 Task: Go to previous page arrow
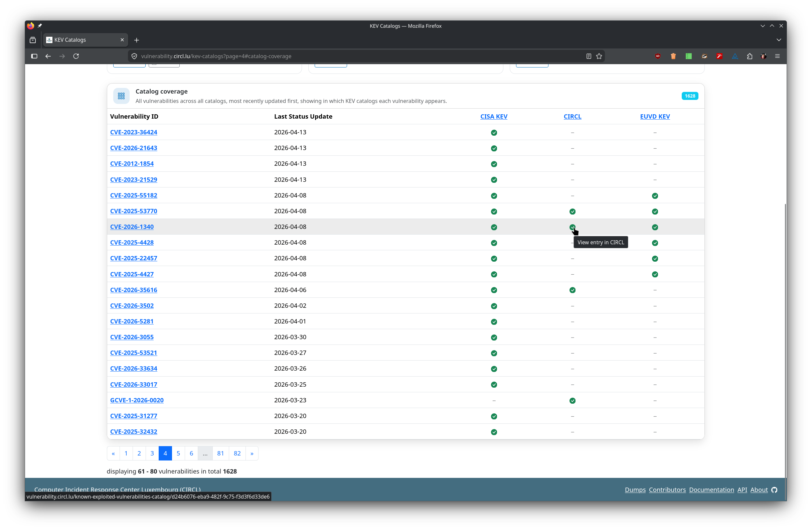pyautogui.click(x=113, y=453)
